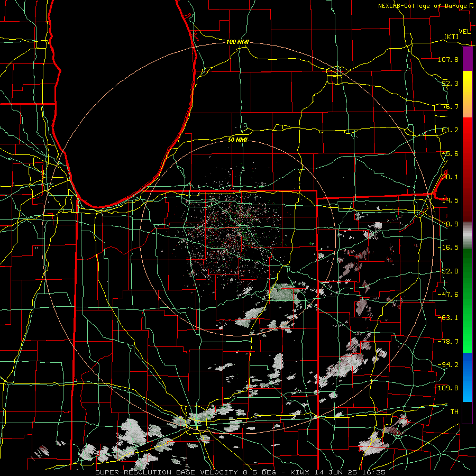
Task: Click the 100 NMI range ring label
Action: 237,42
